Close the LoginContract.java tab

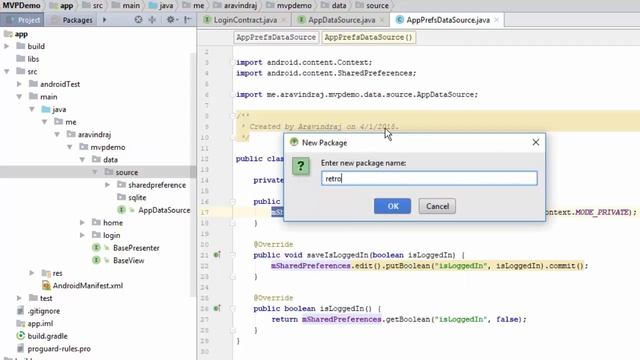[284, 20]
